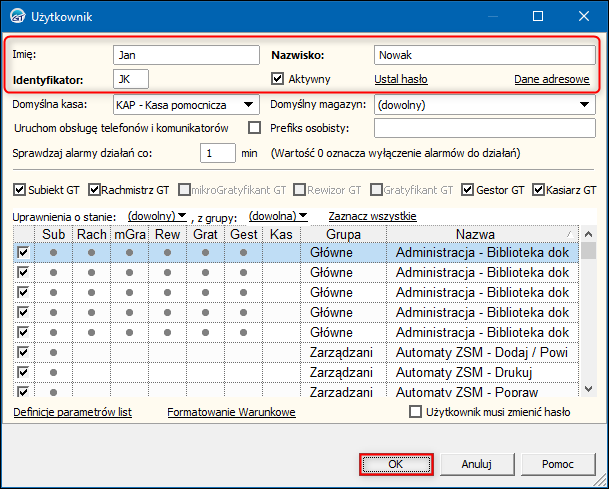Toggle the Kasjarz GT checkbox

click(x=539, y=189)
